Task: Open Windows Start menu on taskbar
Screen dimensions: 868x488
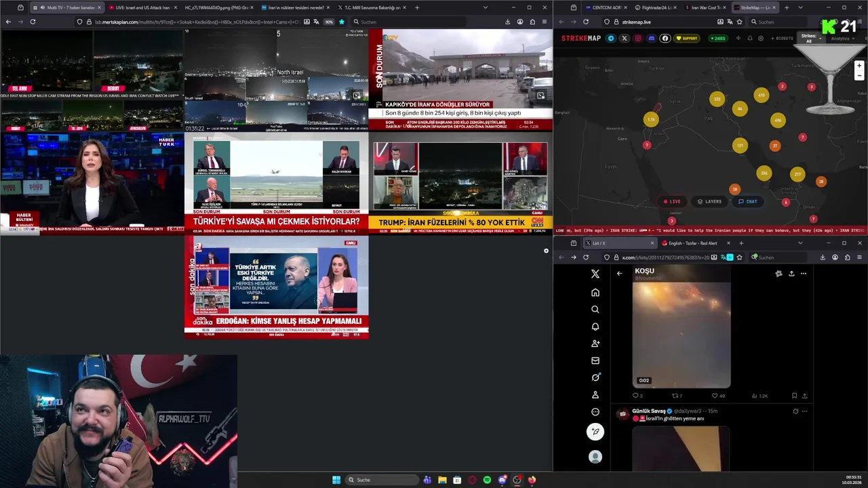Action: coord(336,480)
